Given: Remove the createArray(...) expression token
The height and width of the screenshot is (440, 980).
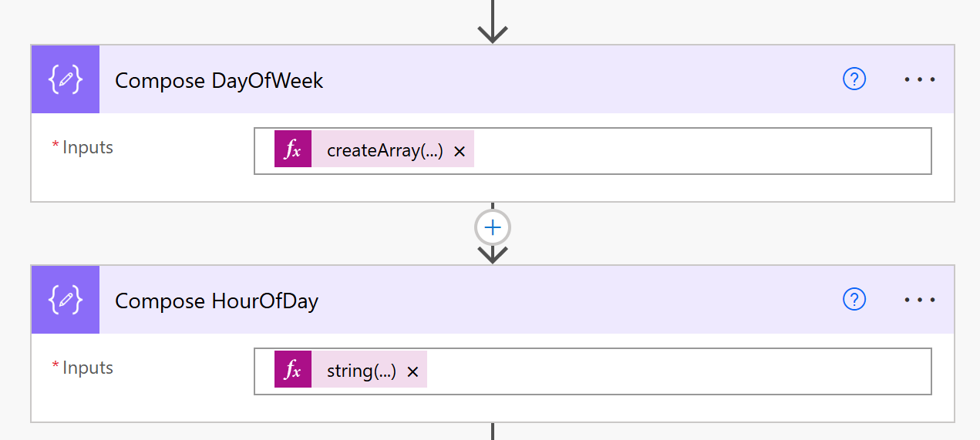Looking at the screenshot, I should (460, 152).
